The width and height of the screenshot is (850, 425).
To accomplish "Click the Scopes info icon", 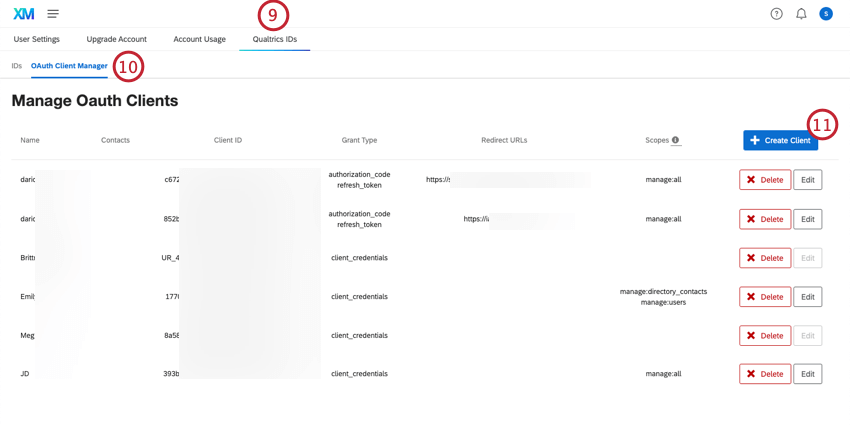I will coord(676,140).
